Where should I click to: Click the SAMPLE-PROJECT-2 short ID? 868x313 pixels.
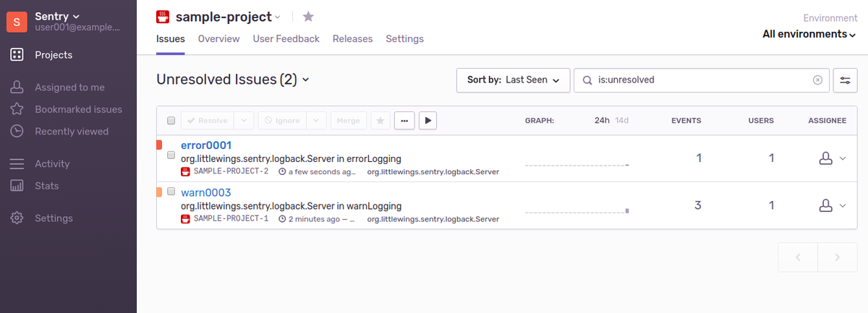click(x=231, y=172)
